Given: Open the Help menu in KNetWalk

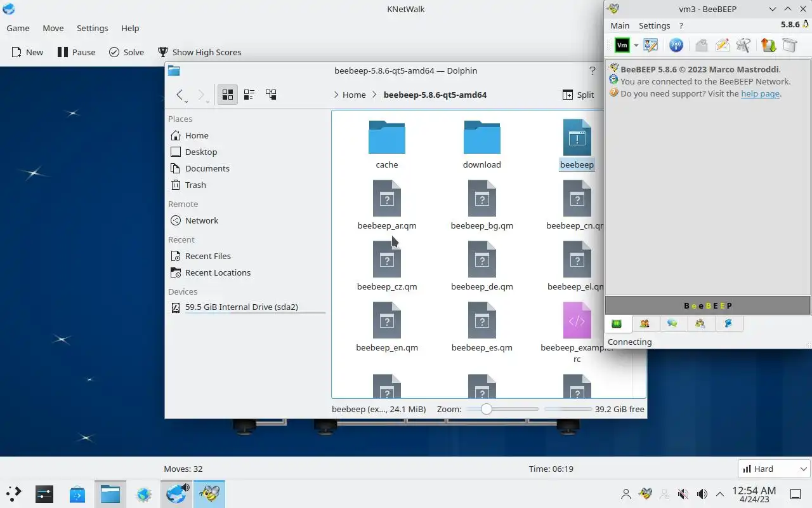Looking at the screenshot, I should click(130, 28).
